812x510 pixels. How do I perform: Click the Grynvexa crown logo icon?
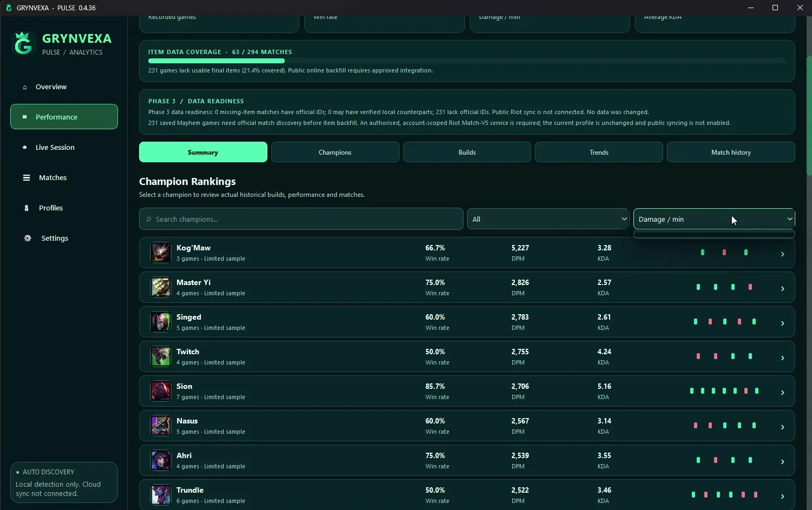[x=23, y=44]
